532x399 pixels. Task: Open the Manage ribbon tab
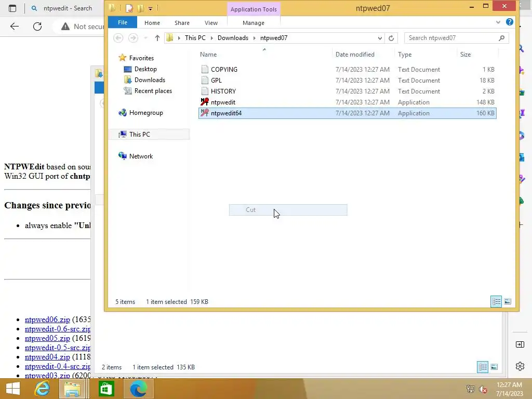click(x=254, y=23)
